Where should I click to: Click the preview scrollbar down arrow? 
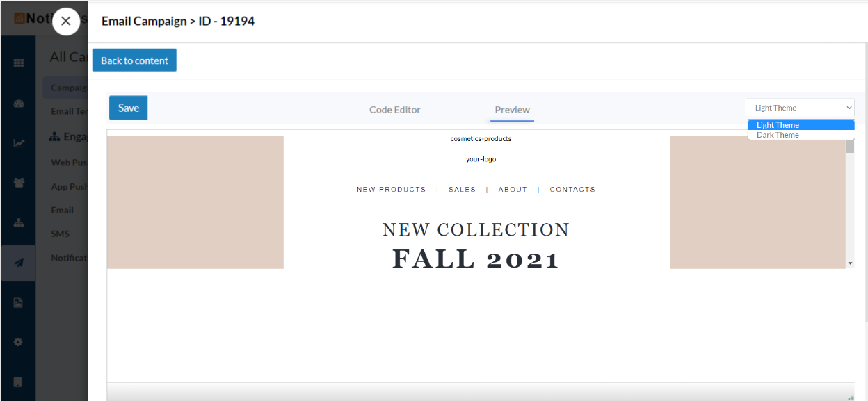click(850, 264)
